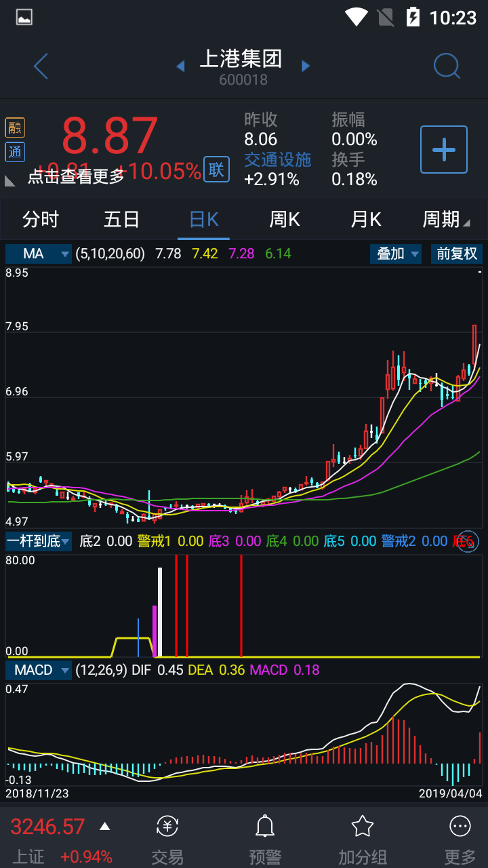The width and height of the screenshot is (488, 868).
Task: Open the picture notification icon in status bar
Action: pos(24,18)
